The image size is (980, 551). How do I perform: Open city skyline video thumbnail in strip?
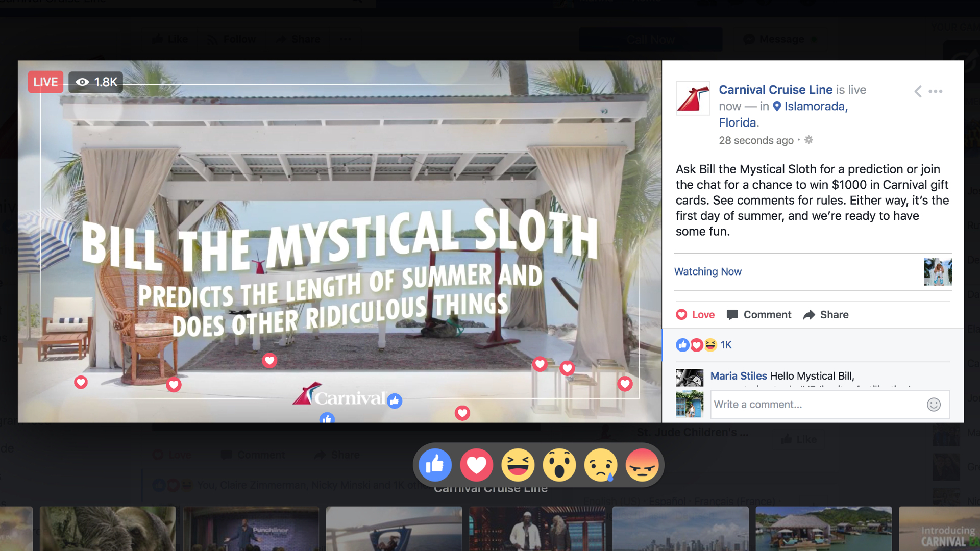[680, 529]
